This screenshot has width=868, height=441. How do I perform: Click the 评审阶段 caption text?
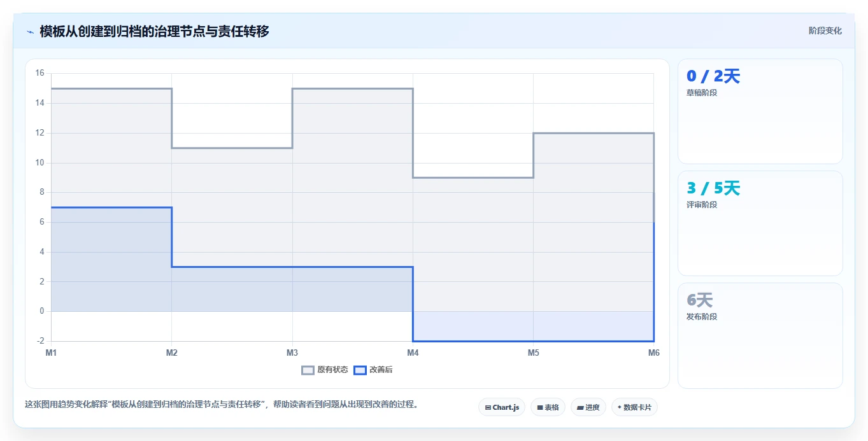pyautogui.click(x=702, y=205)
